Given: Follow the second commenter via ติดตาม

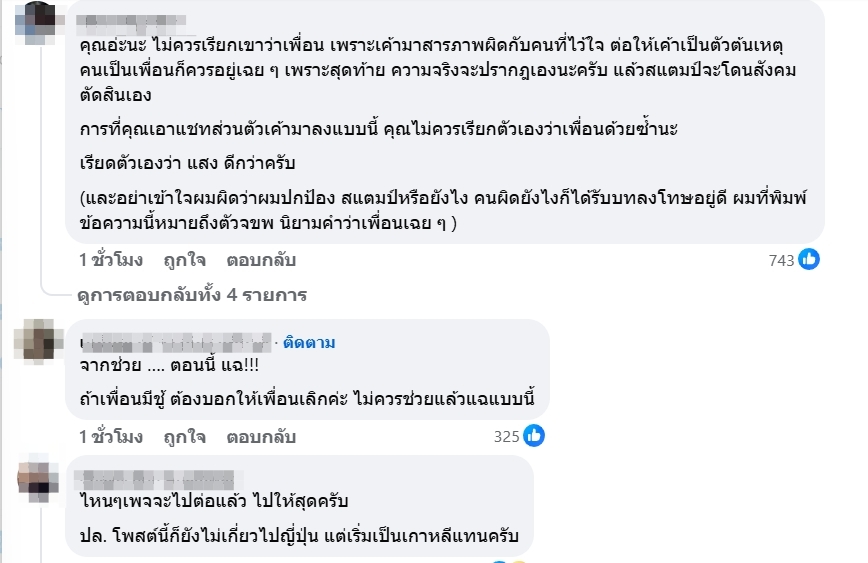Looking at the screenshot, I should tap(309, 343).
